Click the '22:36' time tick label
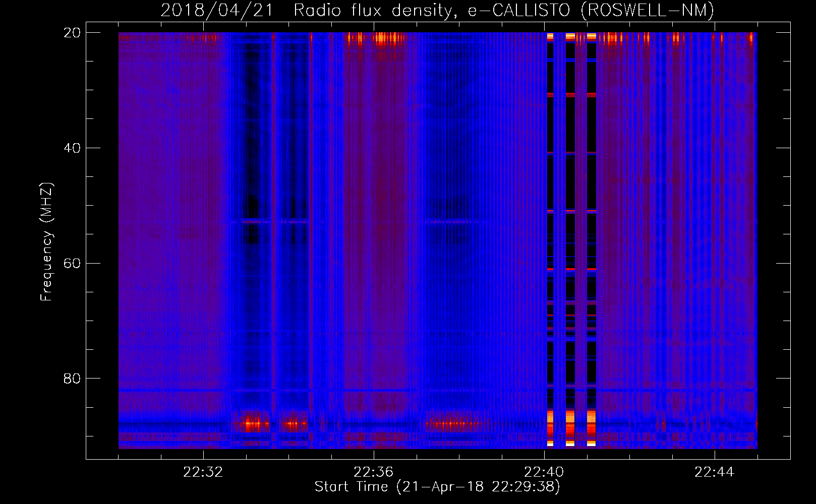Screen dimensions: 816x504 coord(373,472)
